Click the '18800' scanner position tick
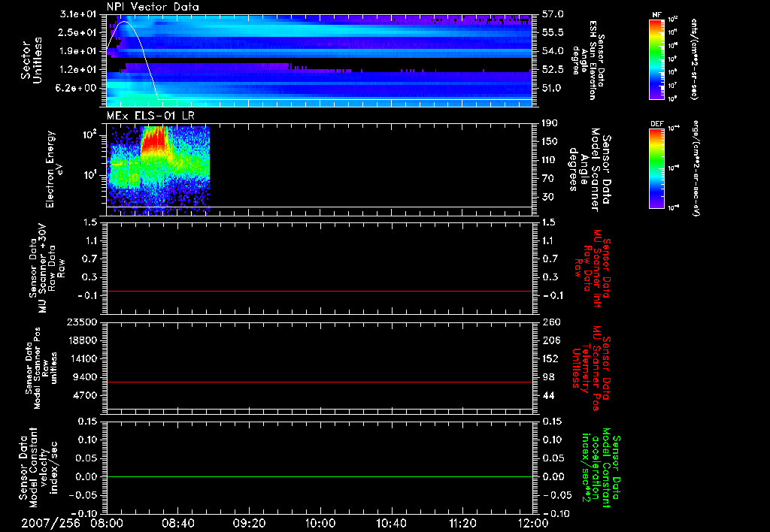 82,340
